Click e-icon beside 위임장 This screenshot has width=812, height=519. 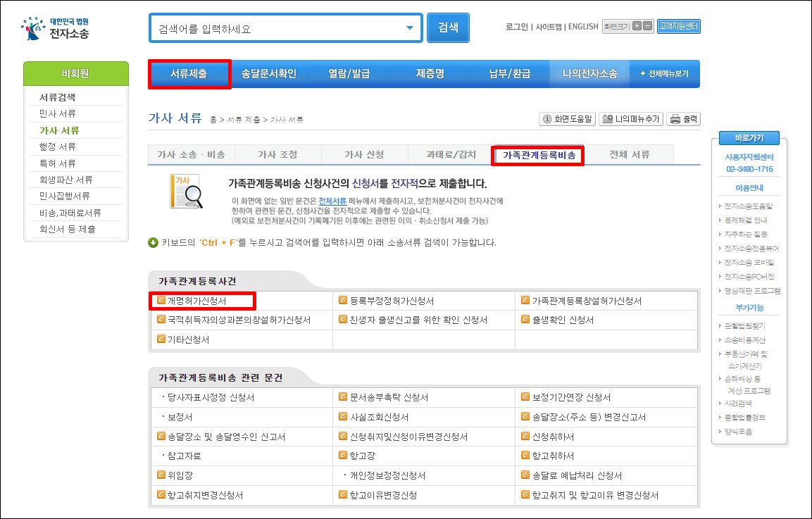[161, 475]
